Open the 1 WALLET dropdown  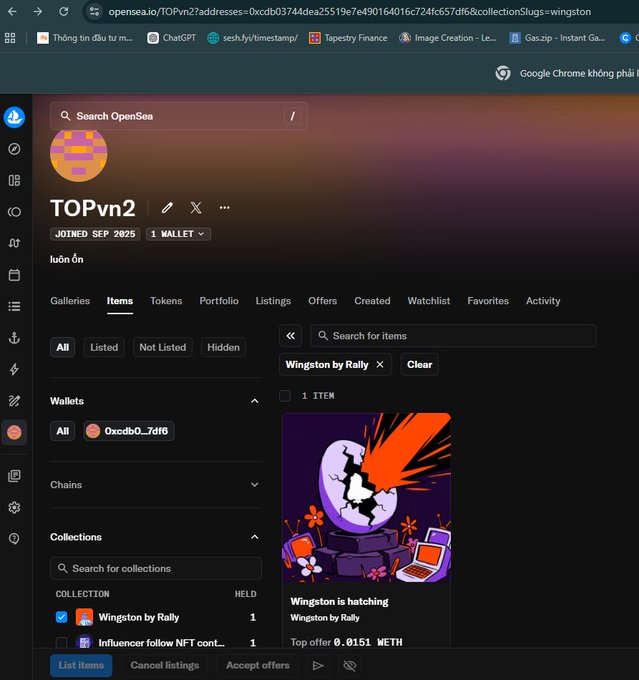pos(178,234)
